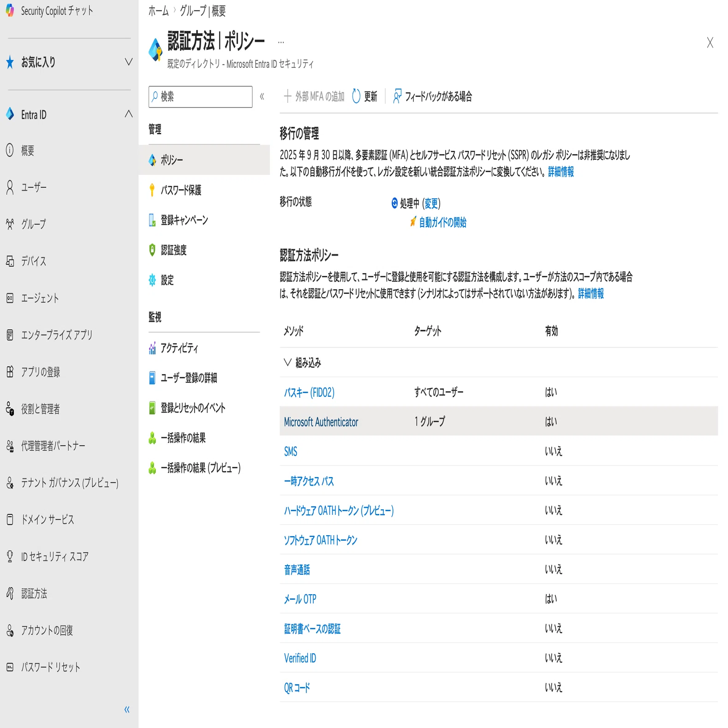Click the Entra ID diamond icon
Image resolution: width=728 pixels, height=728 pixels.
tap(10, 114)
